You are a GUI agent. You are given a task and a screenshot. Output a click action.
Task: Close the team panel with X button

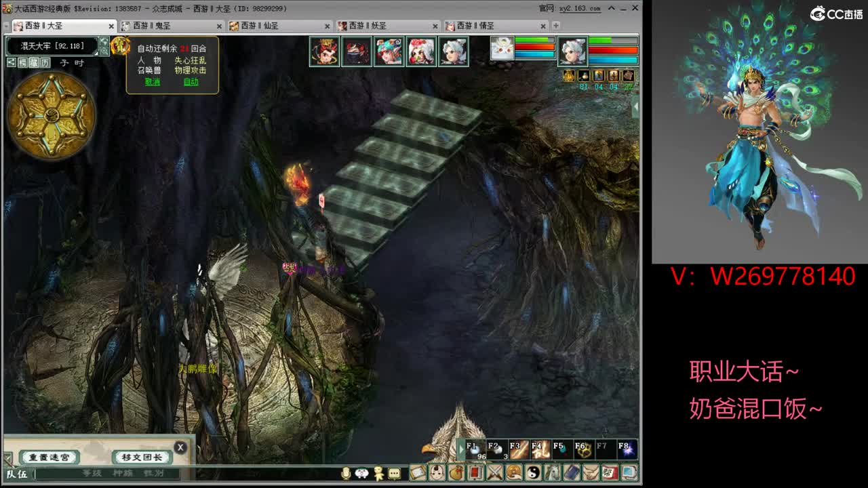point(180,447)
